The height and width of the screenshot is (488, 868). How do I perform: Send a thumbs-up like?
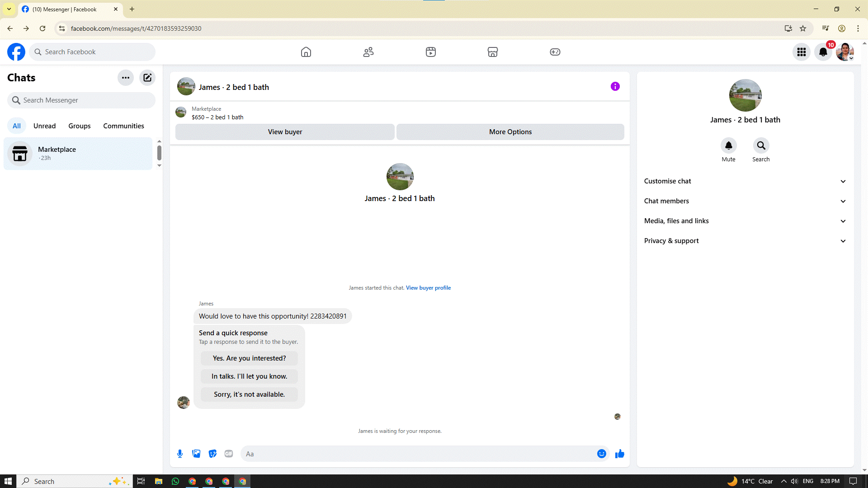(620, 454)
